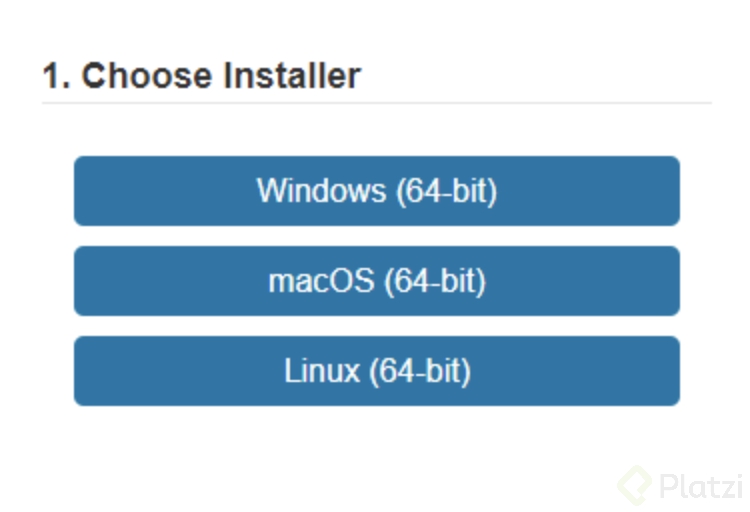Download the 64-bit installer for Windows
The height and width of the screenshot is (512, 750).
pyautogui.click(x=376, y=191)
